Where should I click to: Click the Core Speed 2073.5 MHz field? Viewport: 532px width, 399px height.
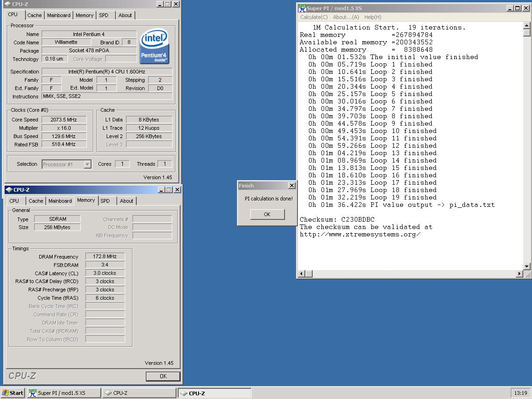64,120
